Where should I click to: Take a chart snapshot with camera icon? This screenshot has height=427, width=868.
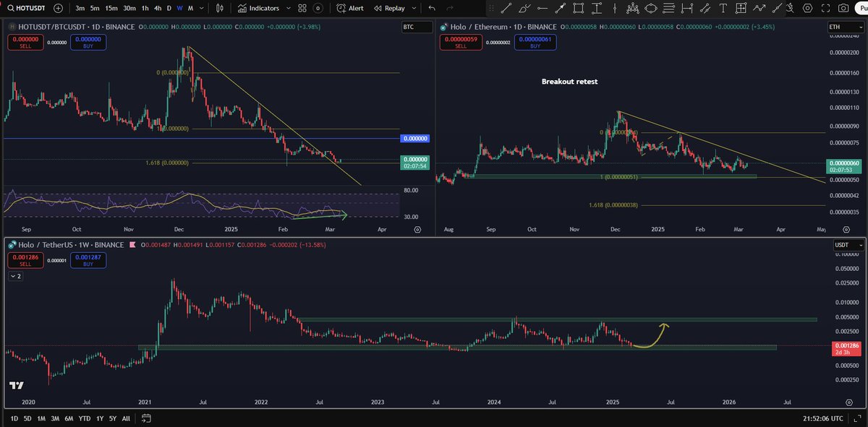[843, 8]
